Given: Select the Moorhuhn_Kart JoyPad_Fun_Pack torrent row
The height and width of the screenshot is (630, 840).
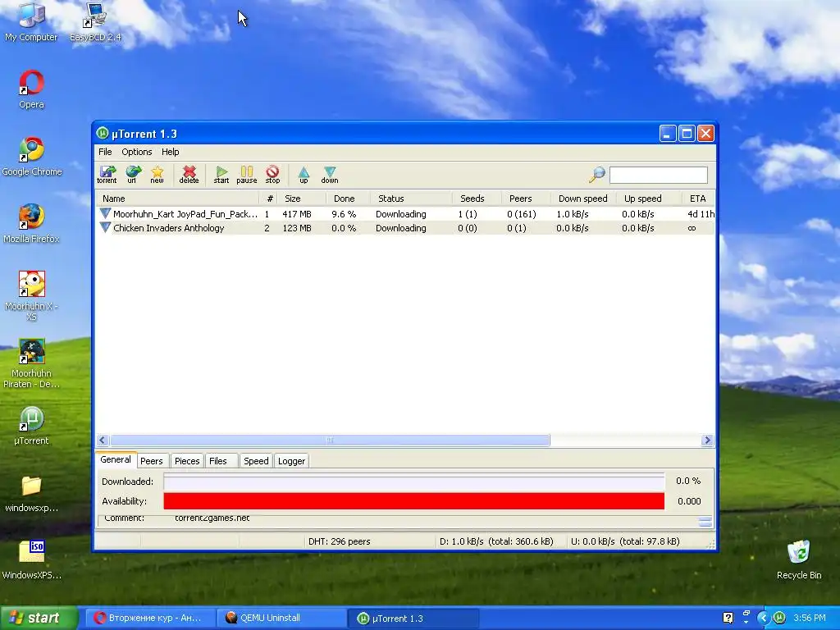Looking at the screenshot, I should pyautogui.click(x=405, y=214).
